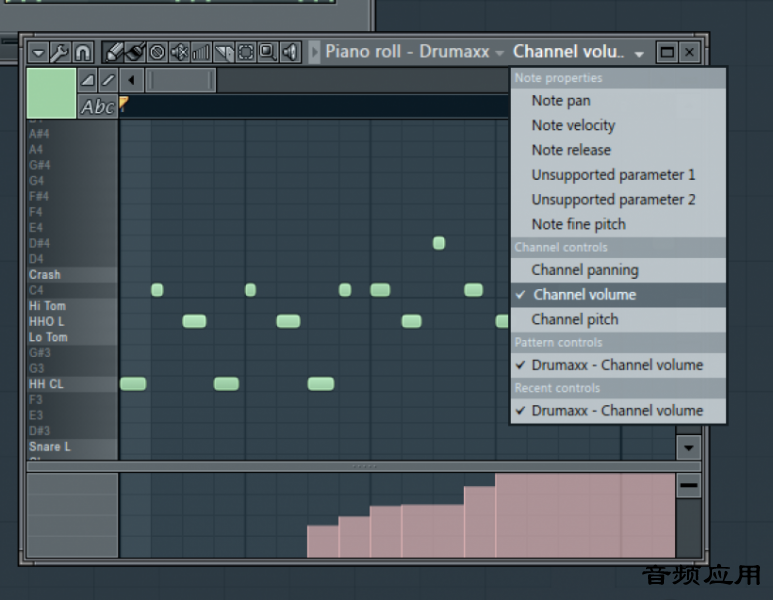Click the C4 key label
773x600 pixels.
[x=36, y=290]
